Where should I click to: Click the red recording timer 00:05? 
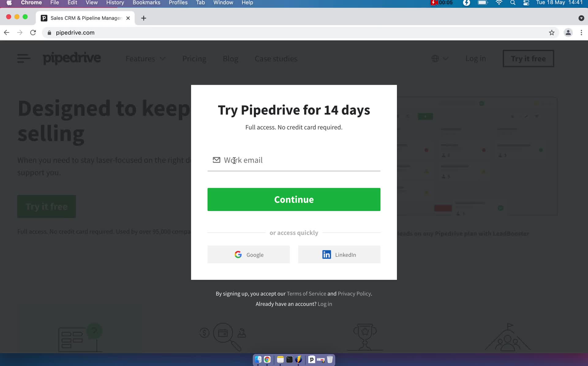[x=441, y=3]
